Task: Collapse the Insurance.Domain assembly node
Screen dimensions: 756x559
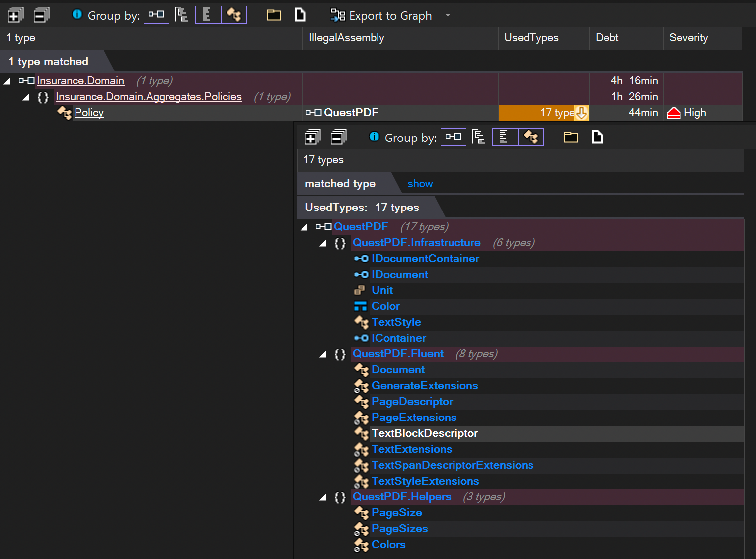Action: [7, 81]
